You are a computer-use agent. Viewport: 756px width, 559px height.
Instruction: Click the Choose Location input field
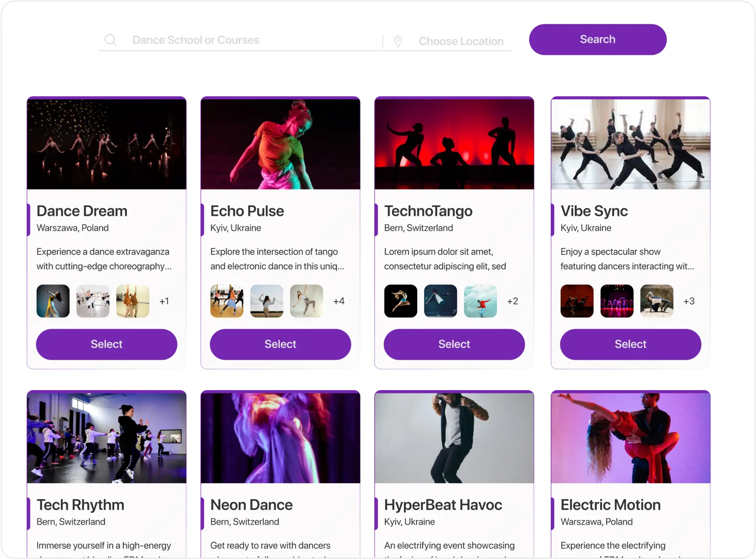tap(461, 41)
